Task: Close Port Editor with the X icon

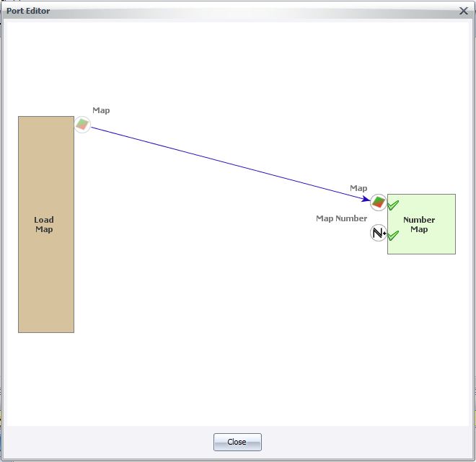Action: 464,11
